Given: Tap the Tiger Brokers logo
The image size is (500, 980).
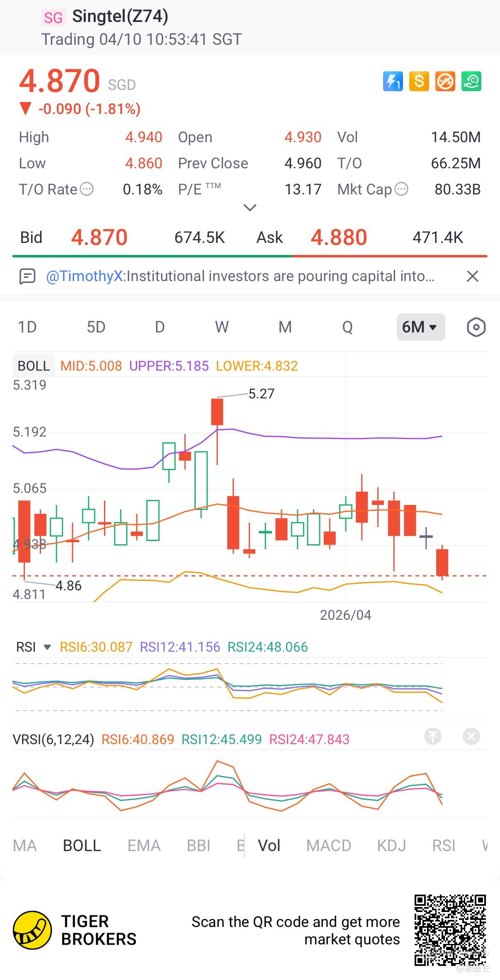Looking at the screenshot, I should coord(75,930).
